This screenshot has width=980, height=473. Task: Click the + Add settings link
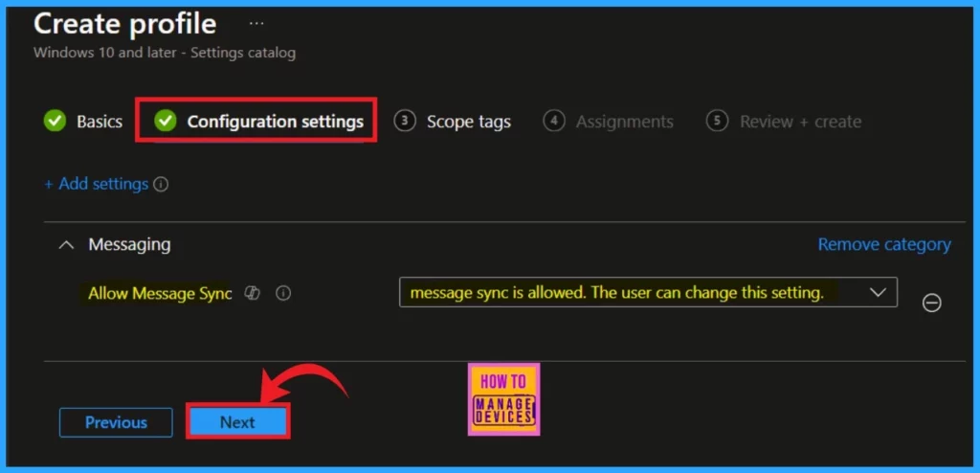[96, 184]
